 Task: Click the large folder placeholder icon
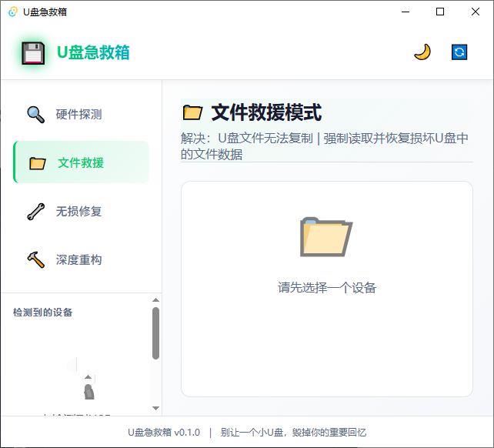click(326, 237)
